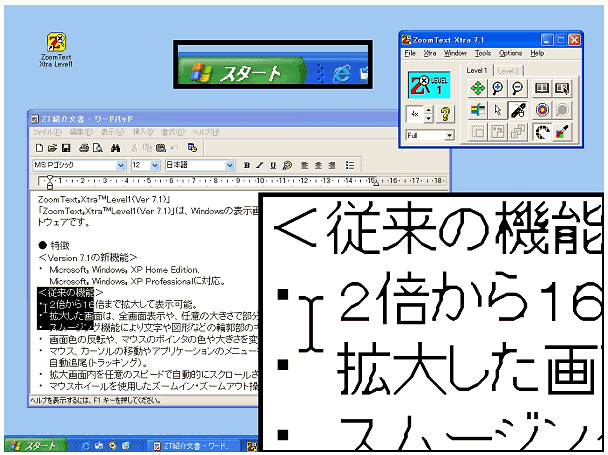Open the Options menu in ZoomText
608x455 pixels.
510,53
